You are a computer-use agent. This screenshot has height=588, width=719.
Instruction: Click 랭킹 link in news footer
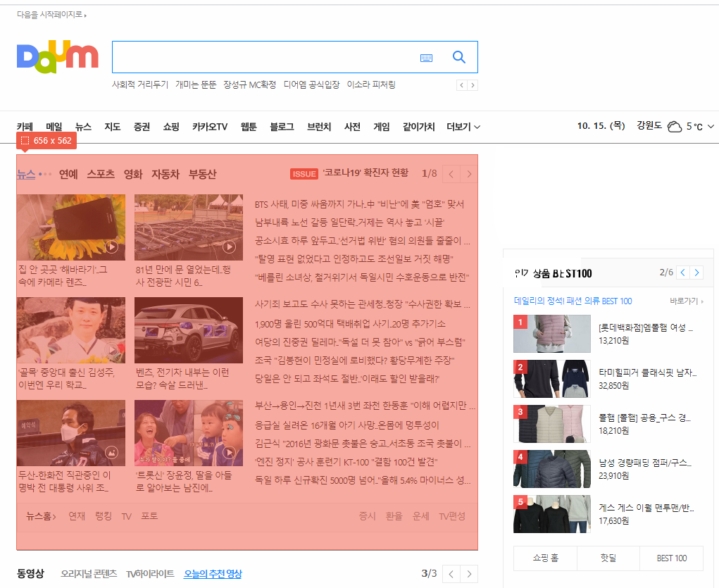104,516
